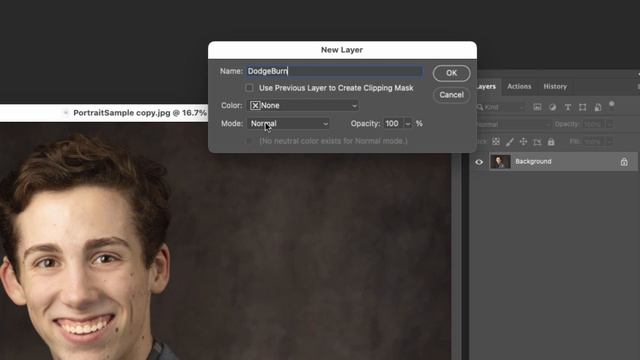The height and width of the screenshot is (360, 640).
Task: Prevent auto-nesting artboard lock icon
Action: 537,142
